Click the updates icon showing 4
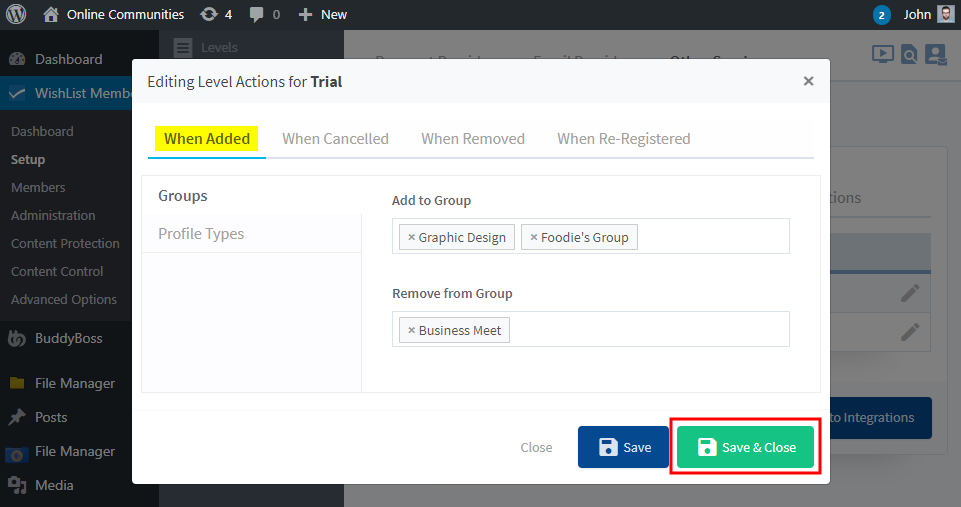The image size is (961, 507). pos(208,14)
